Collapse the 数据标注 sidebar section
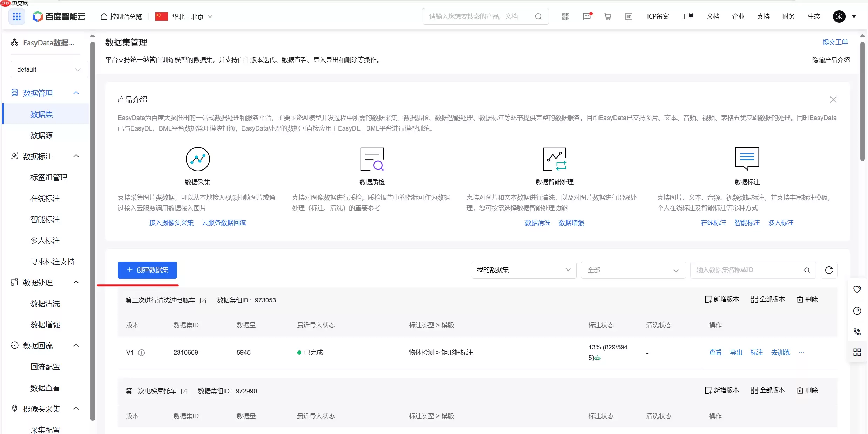The width and height of the screenshot is (868, 434). (x=76, y=155)
